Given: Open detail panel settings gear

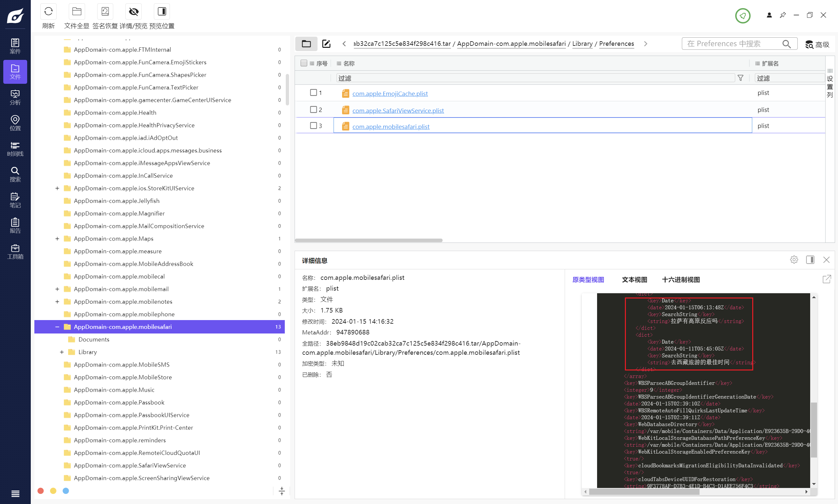Looking at the screenshot, I should click(794, 260).
